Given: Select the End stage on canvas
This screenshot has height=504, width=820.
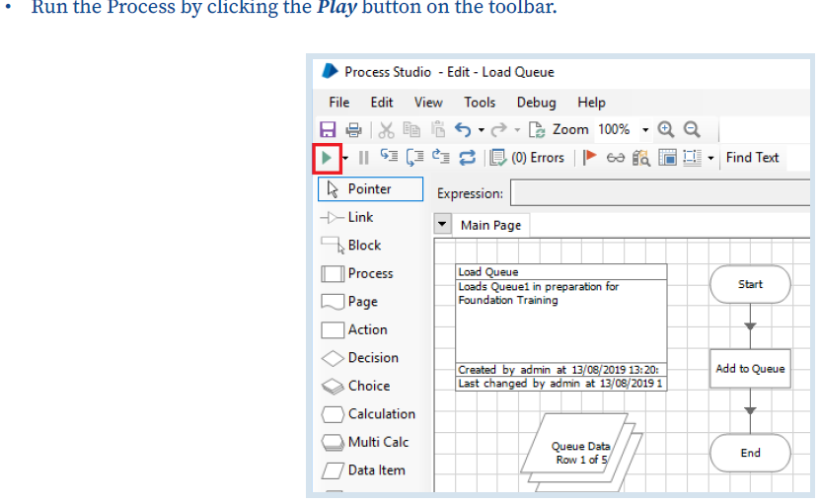Looking at the screenshot, I should point(750,453).
